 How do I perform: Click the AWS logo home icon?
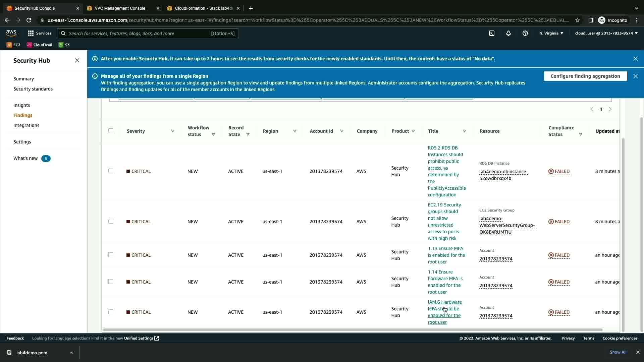[11, 33]
